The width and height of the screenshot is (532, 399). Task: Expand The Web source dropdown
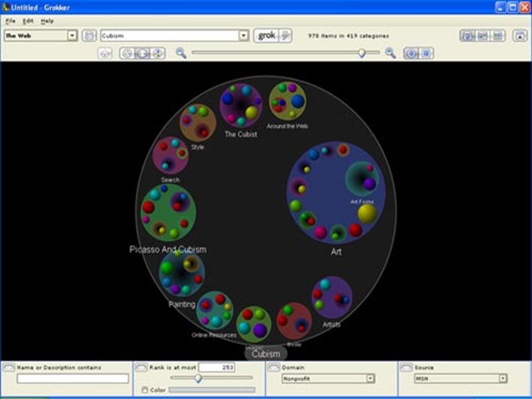72,35
